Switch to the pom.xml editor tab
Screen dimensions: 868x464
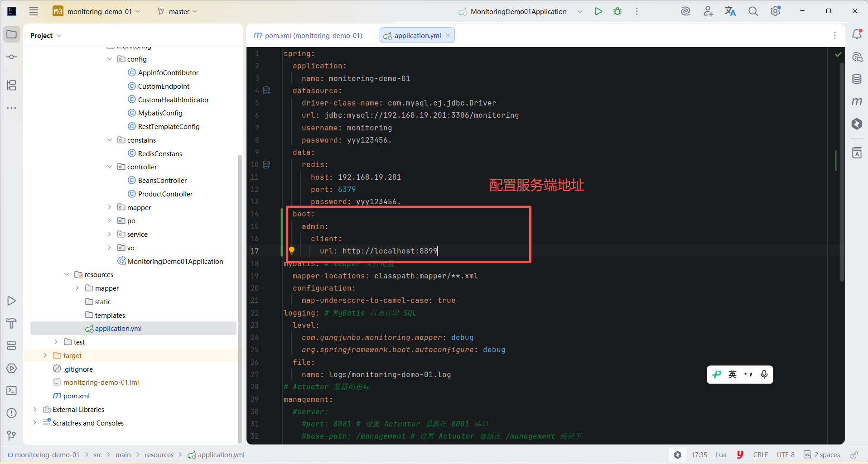pos(308,35)
